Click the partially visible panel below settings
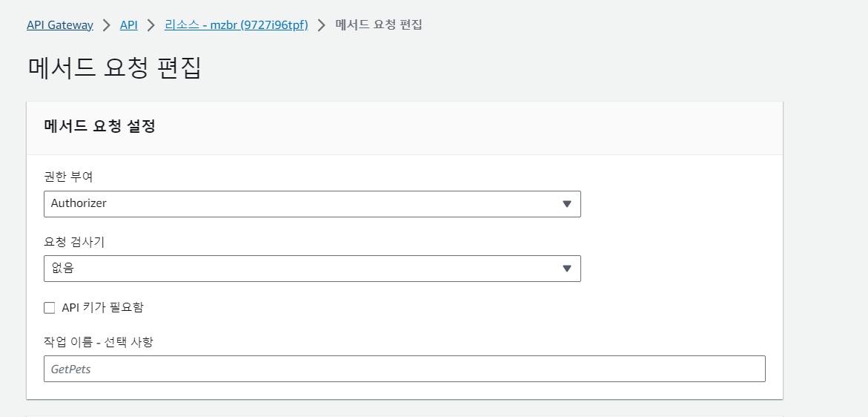This screenshot has width=868, height=417. 404,415
